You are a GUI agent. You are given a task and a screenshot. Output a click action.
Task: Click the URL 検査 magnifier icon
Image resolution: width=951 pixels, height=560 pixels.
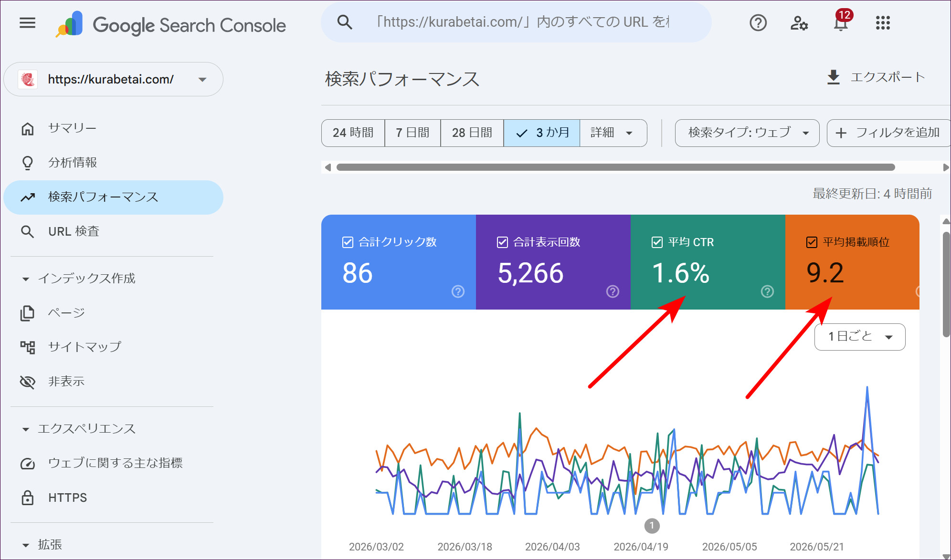(x=28, y=231)
